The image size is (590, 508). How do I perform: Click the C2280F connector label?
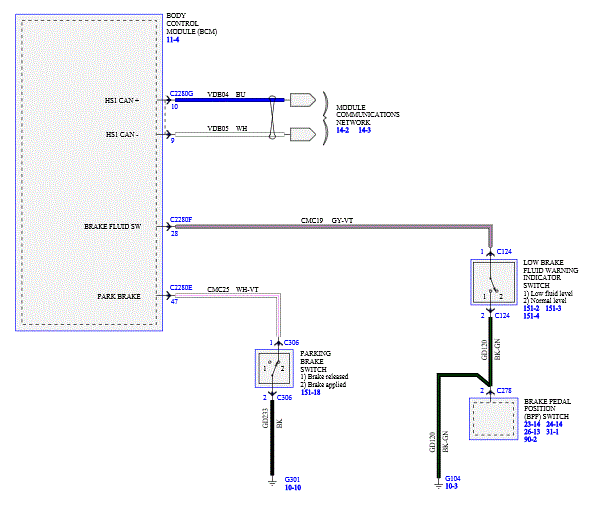[x=181, y=219]
